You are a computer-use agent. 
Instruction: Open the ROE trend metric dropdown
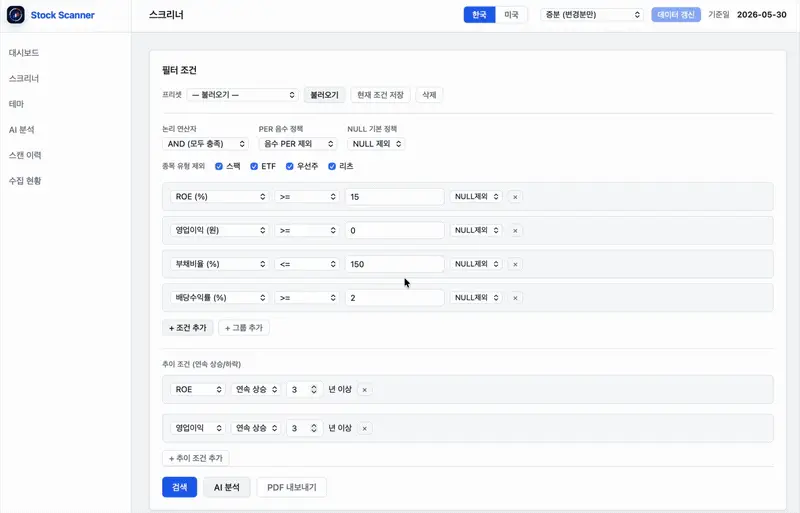point(198,389)
